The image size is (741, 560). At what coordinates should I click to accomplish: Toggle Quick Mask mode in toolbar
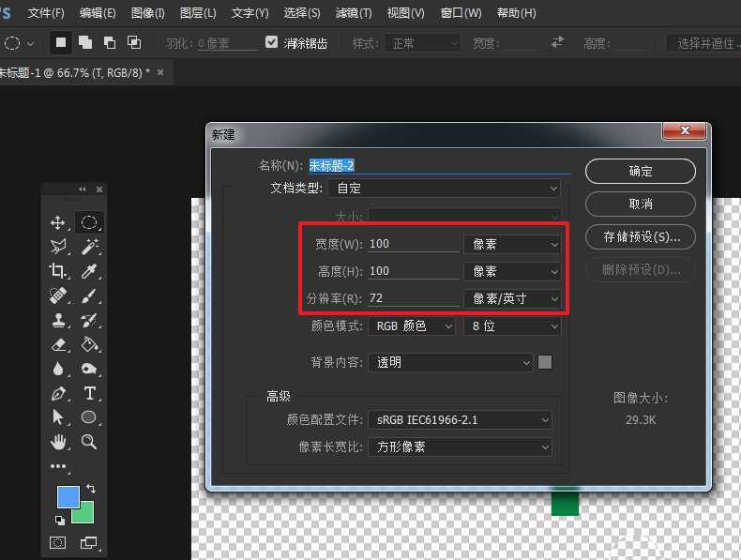coord(58,542)
